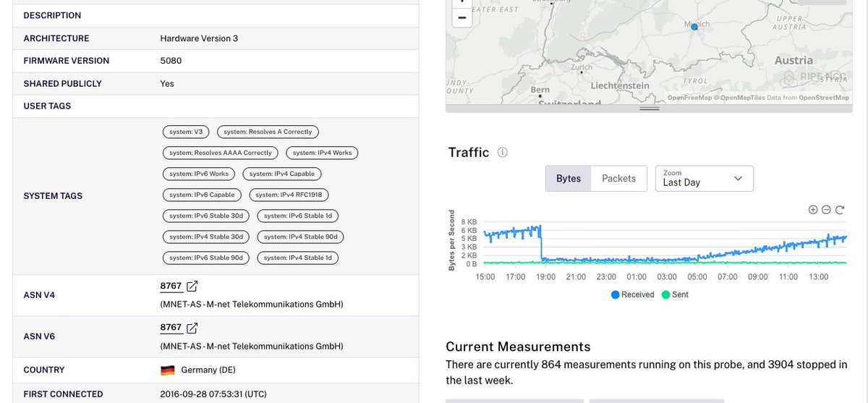Click the FIRST CONNECTED row label
Image resolution: width=868 pixels, height=403 pixels.
[63, 394]
